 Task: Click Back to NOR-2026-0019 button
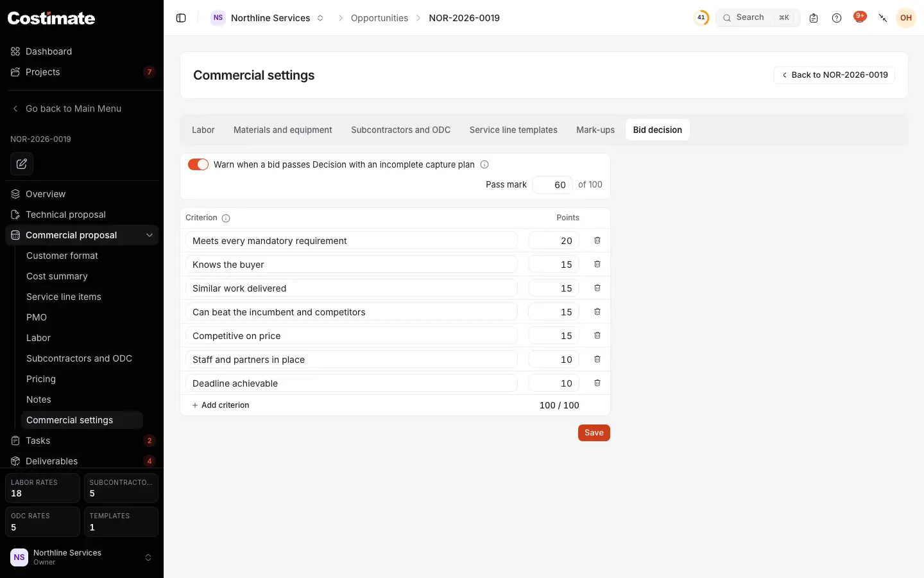[834, 75]
